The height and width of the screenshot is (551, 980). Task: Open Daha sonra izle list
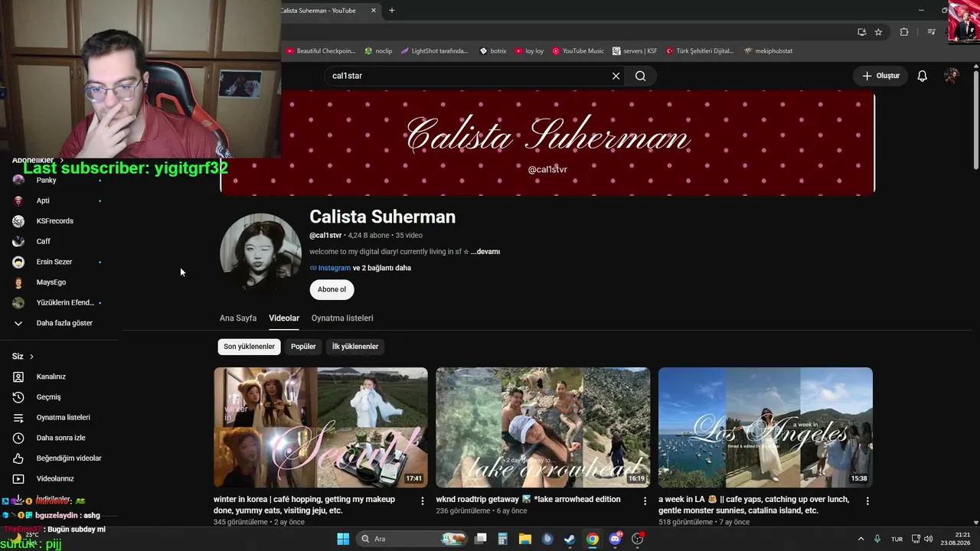61,438
